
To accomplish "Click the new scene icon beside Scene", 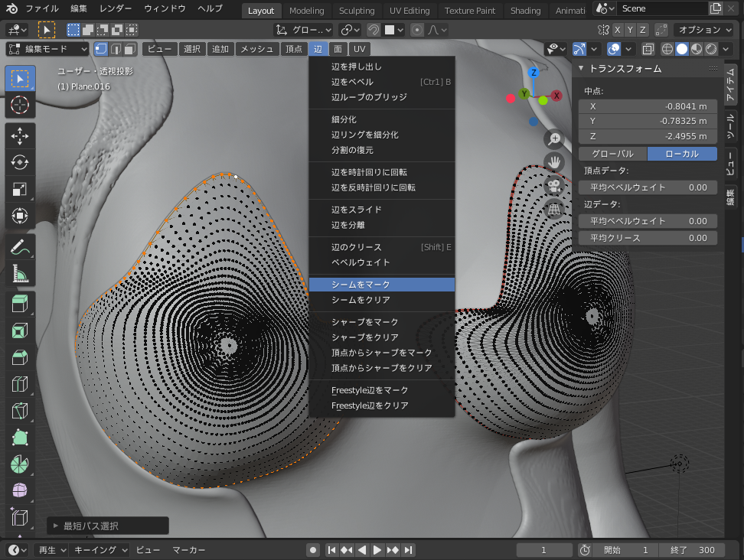I will click(716, 8).
